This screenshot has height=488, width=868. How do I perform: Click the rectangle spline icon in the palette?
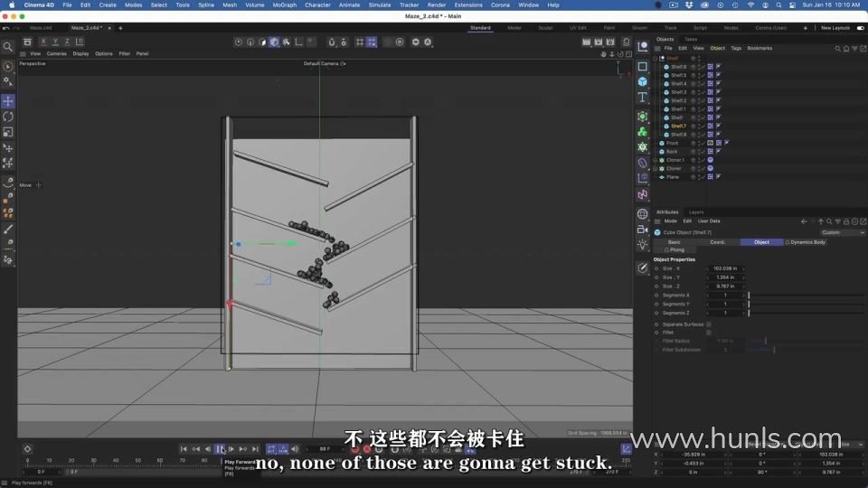click(642, 66)
